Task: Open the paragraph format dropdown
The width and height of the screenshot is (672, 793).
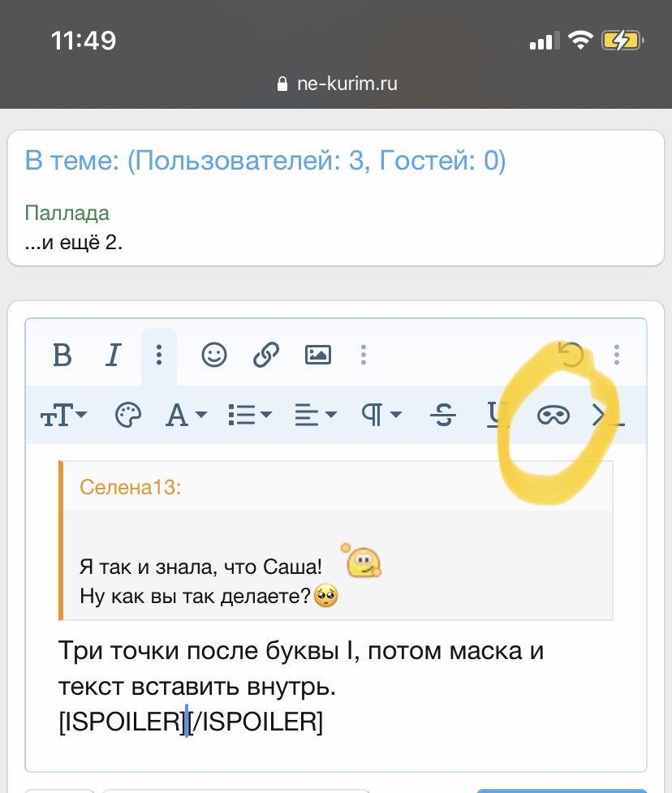Action: point(381,416)
